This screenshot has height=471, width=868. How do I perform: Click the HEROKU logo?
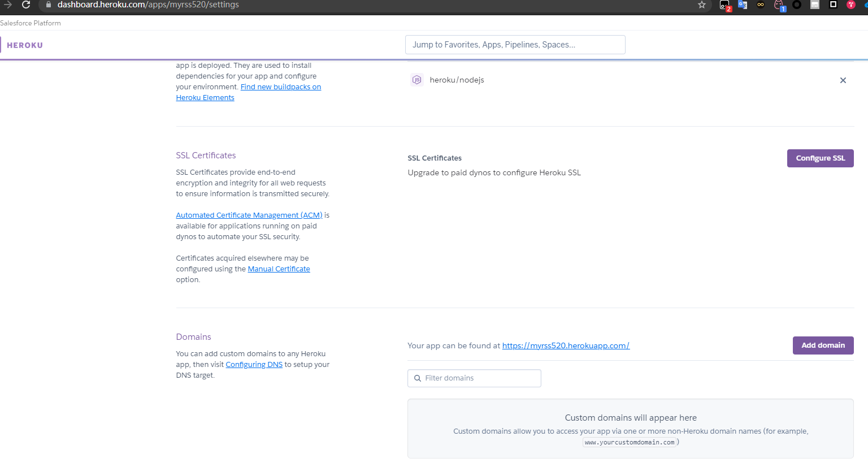tap(25, 45)
